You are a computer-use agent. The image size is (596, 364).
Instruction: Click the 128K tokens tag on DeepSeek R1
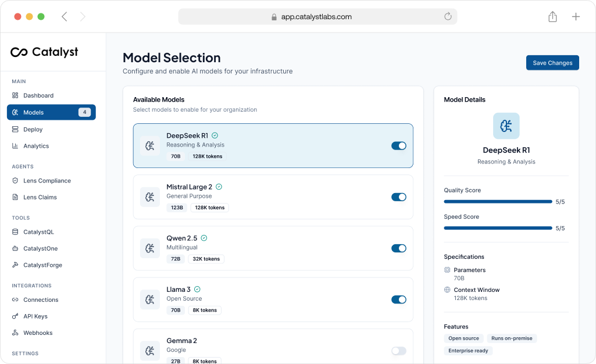point(207,156)
